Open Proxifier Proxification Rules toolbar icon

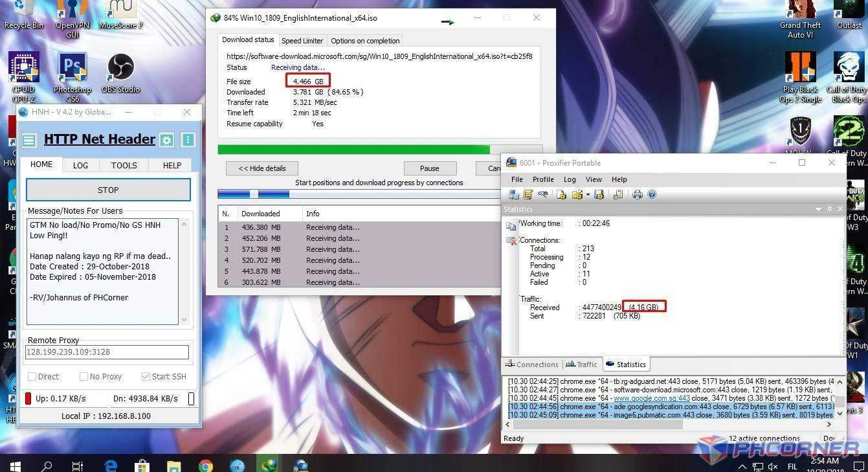coord(528,194)
